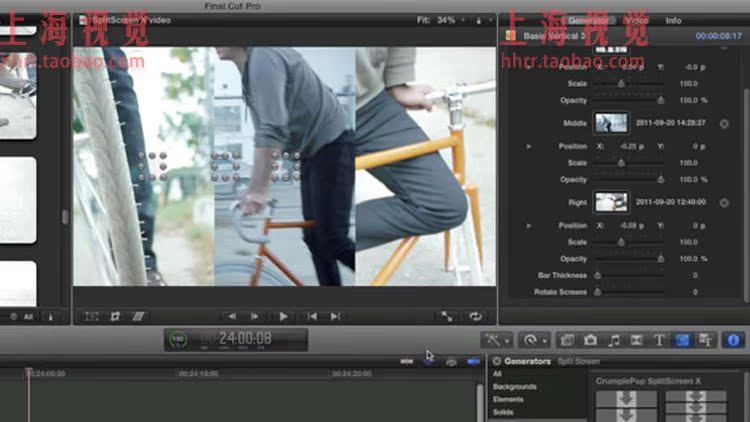Step forward one frame

[x=254, y=316]
